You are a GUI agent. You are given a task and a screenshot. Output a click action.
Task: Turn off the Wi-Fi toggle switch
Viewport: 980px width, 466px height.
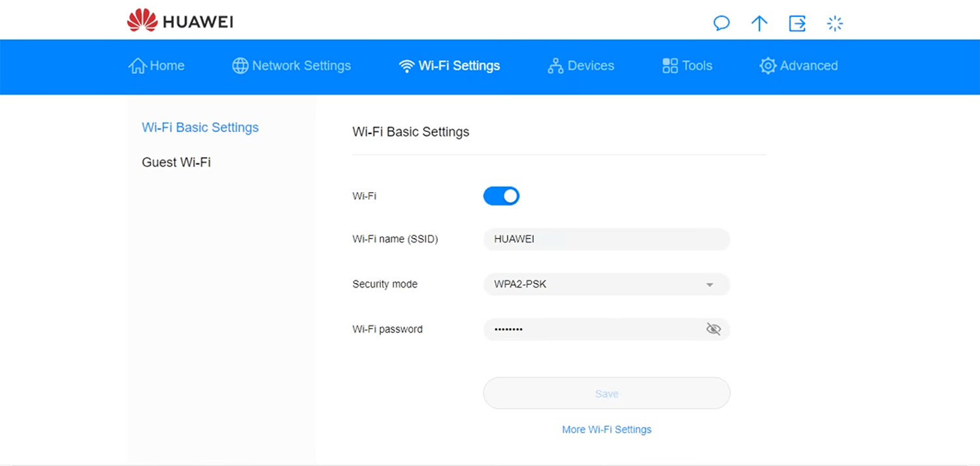tap(501, 196)
